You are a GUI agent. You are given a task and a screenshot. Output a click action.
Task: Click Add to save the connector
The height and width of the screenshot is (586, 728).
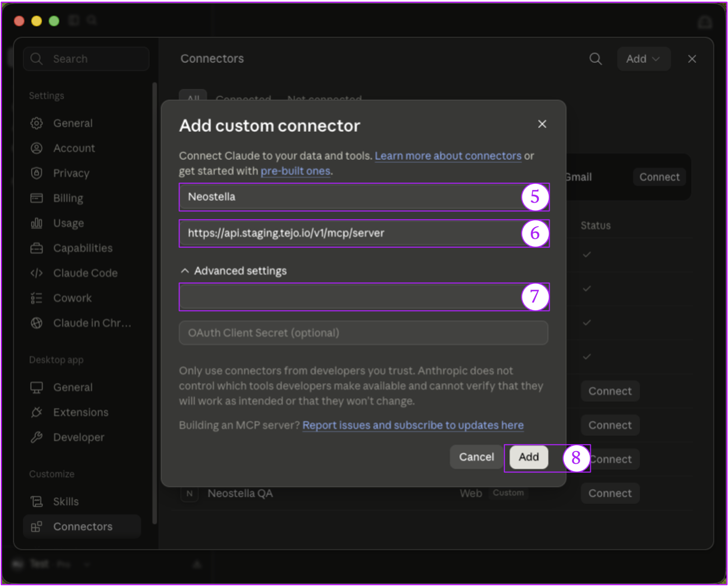pos(529,457)
